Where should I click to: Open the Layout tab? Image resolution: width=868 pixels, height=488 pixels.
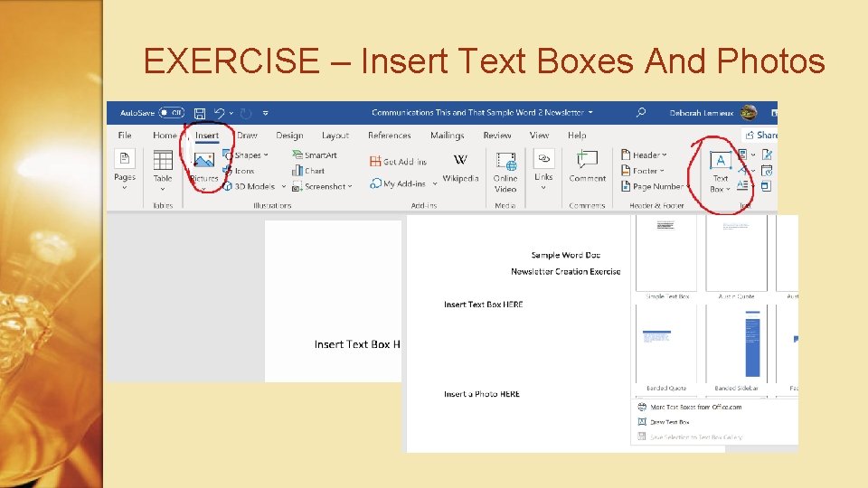(x=335, y=135)
